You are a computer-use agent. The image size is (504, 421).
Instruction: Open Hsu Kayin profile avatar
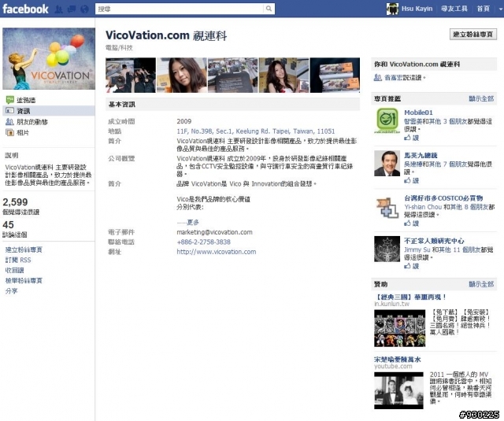pyautogui.click(x=392, y=9)
